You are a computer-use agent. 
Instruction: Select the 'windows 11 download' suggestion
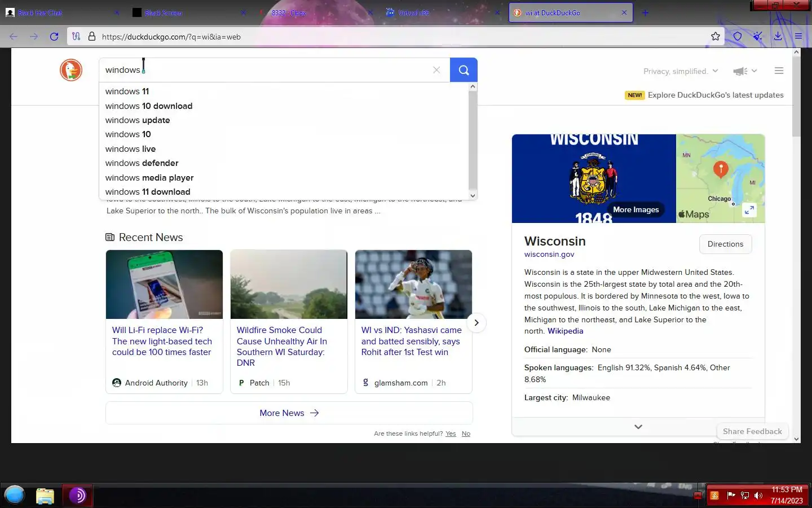(x=284, y=192)
